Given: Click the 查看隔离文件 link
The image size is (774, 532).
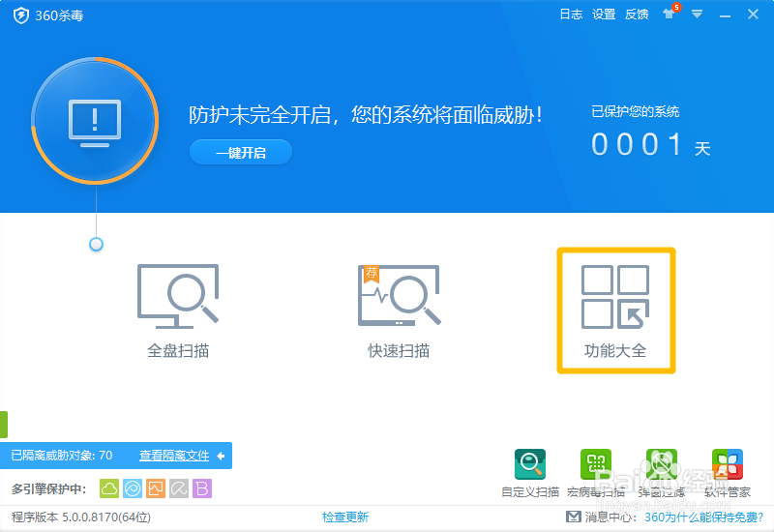Looking at the screenshot, I should pyautogui.click(x=174, y=456).
